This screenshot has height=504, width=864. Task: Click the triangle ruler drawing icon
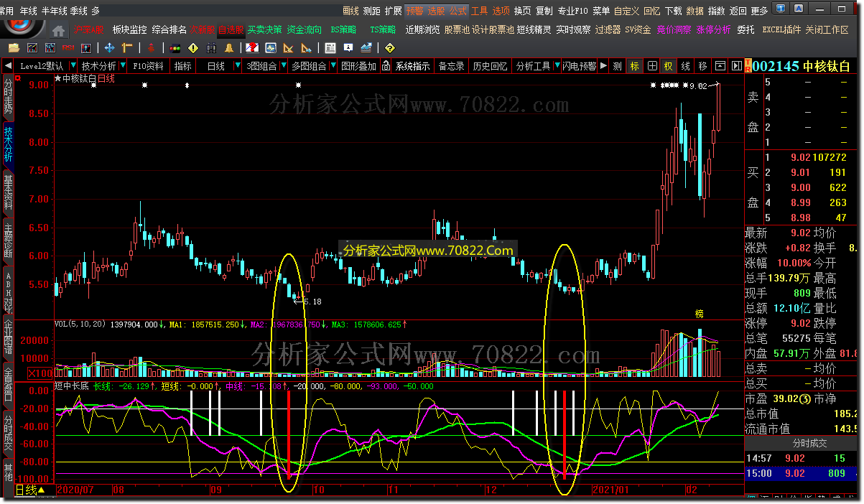pos(289,47)
